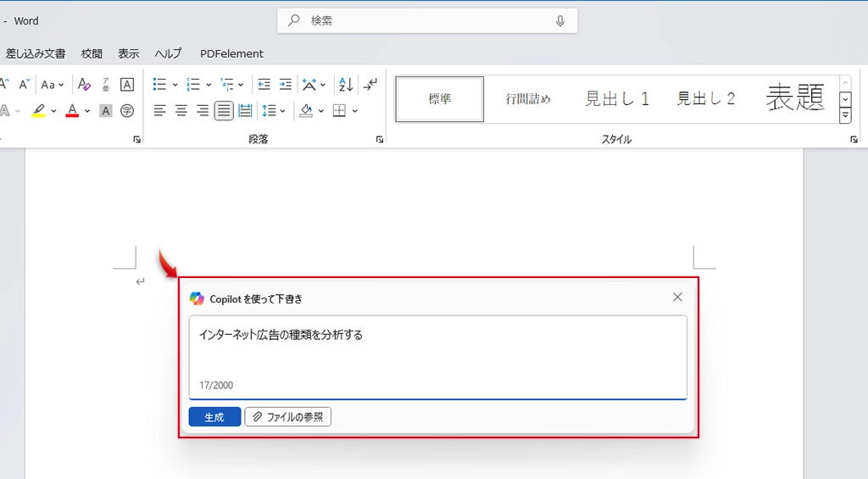Open the enclosed characters (circled 字) tool

coord(127,111)
